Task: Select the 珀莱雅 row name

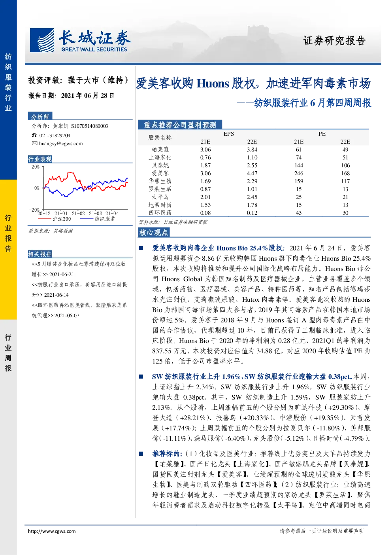Action: (160, 150)
